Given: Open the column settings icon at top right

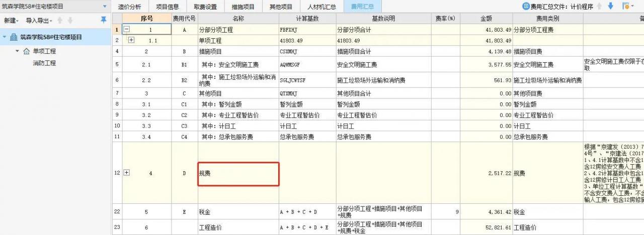Looking at the screenshot, I should coord(626,6).
